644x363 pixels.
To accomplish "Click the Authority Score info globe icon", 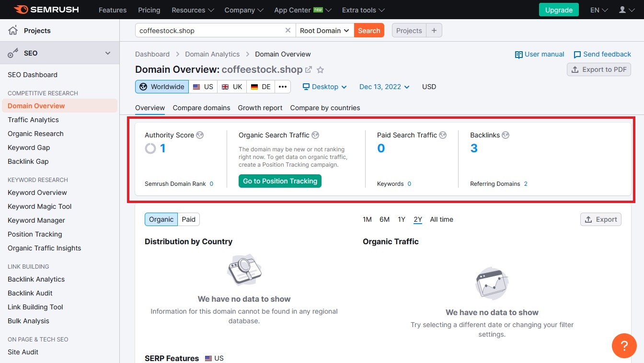I will tap(200, 135).
